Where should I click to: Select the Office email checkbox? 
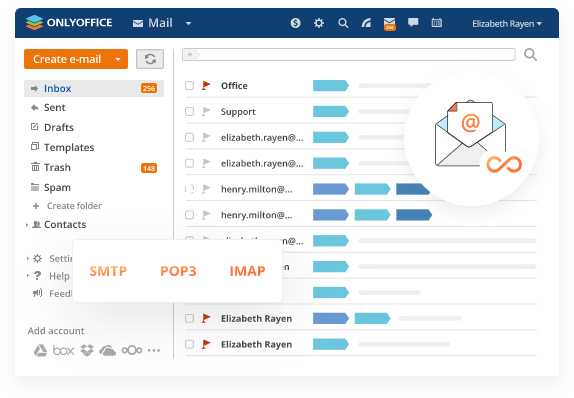pos(189,86)
